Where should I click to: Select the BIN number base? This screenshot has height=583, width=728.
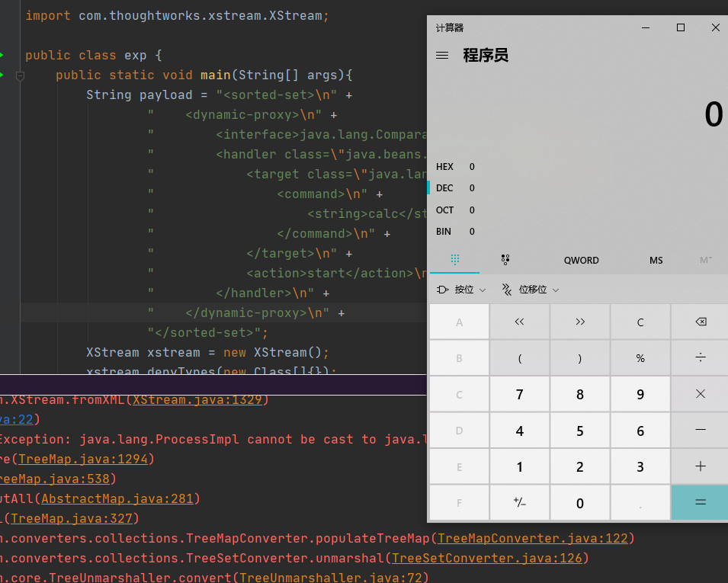455,231
